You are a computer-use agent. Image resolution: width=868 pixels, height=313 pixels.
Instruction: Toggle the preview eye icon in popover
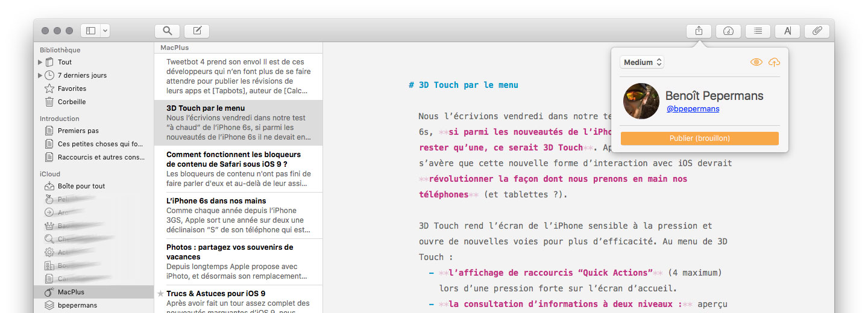click(x=756, y=63)
